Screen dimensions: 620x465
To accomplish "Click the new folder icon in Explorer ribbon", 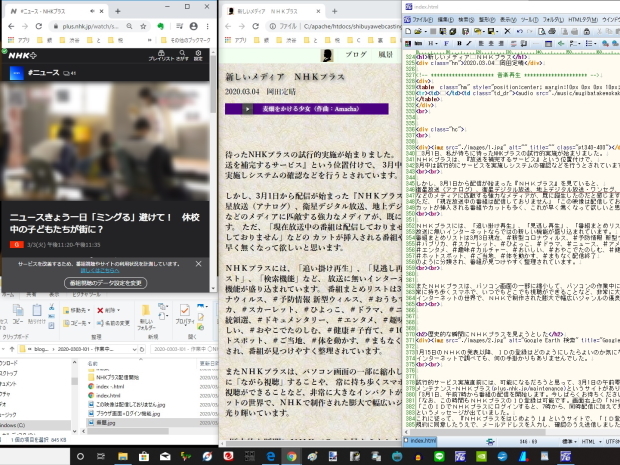I will (146, 318).
